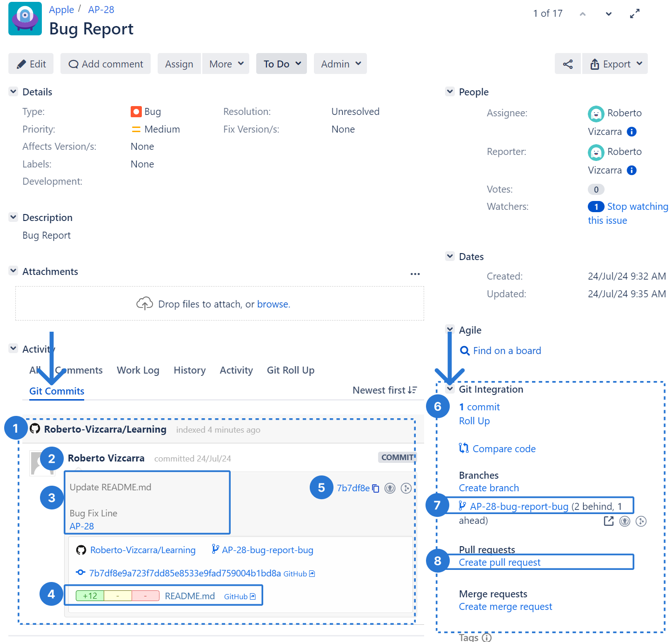Click the info icon beside Reporter name
672x642 pixels.
(x=632, y=170)
